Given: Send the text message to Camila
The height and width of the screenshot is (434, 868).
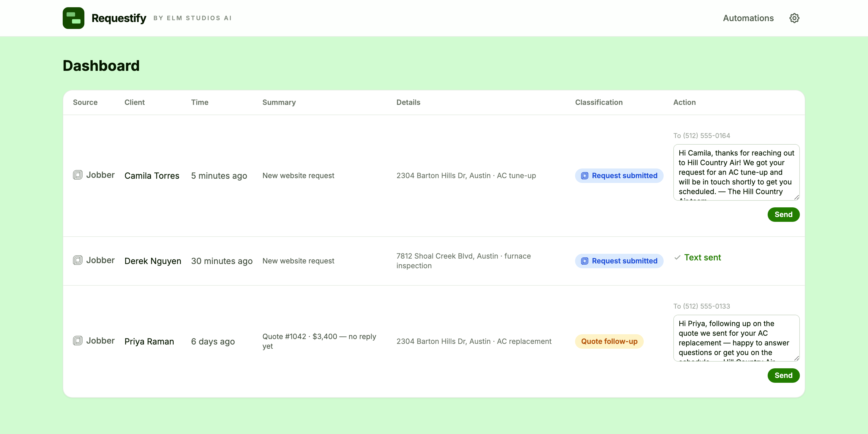Looking at the screenshot, I should coord(783,214).
